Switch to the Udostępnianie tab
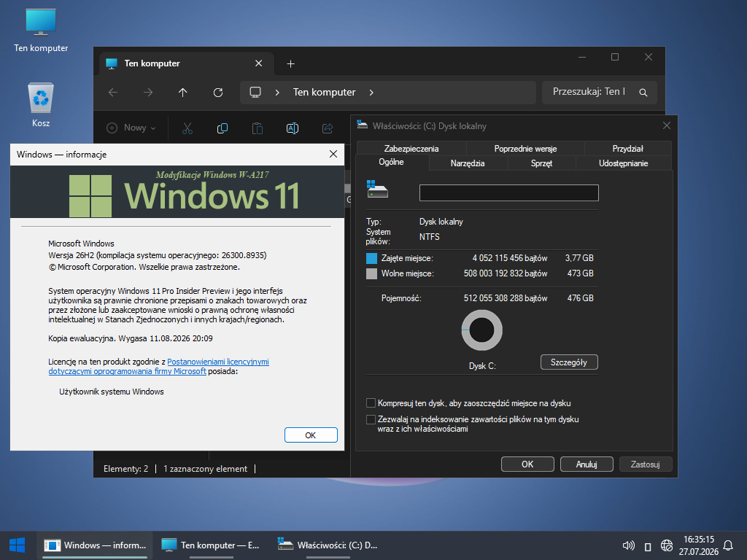 624,163
